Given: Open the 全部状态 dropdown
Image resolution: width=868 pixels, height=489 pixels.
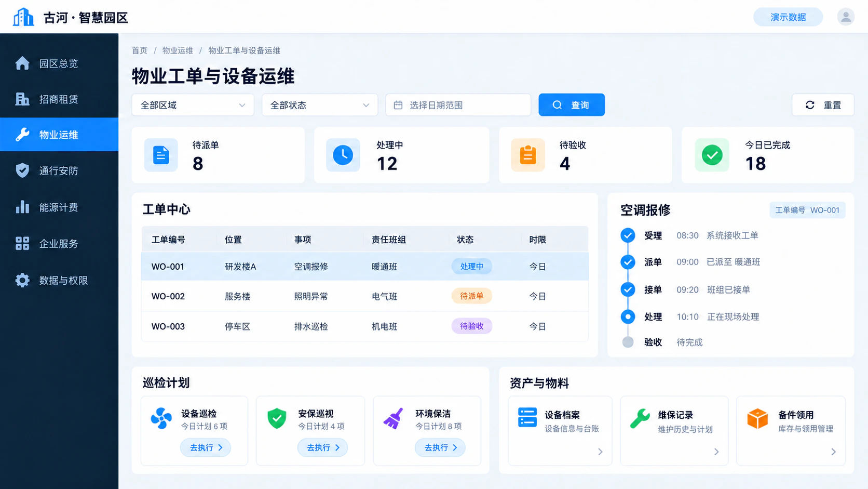Looking at the screenshot, I should point(320,105).
